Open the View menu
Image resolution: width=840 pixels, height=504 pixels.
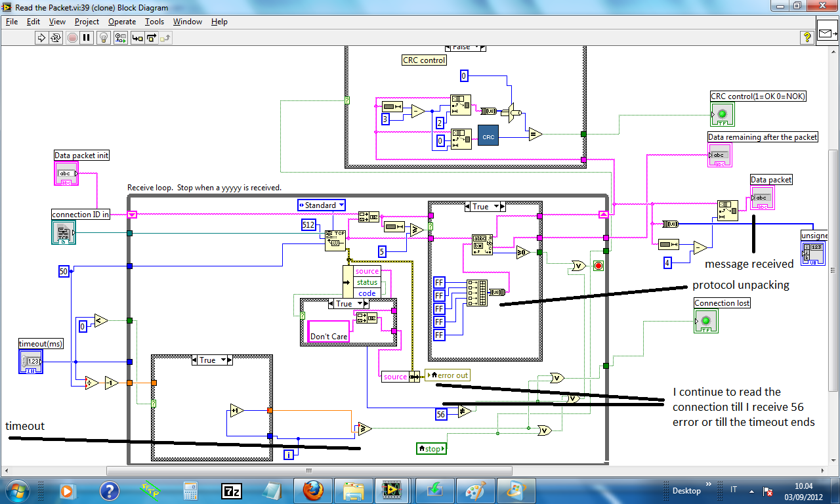57,22
